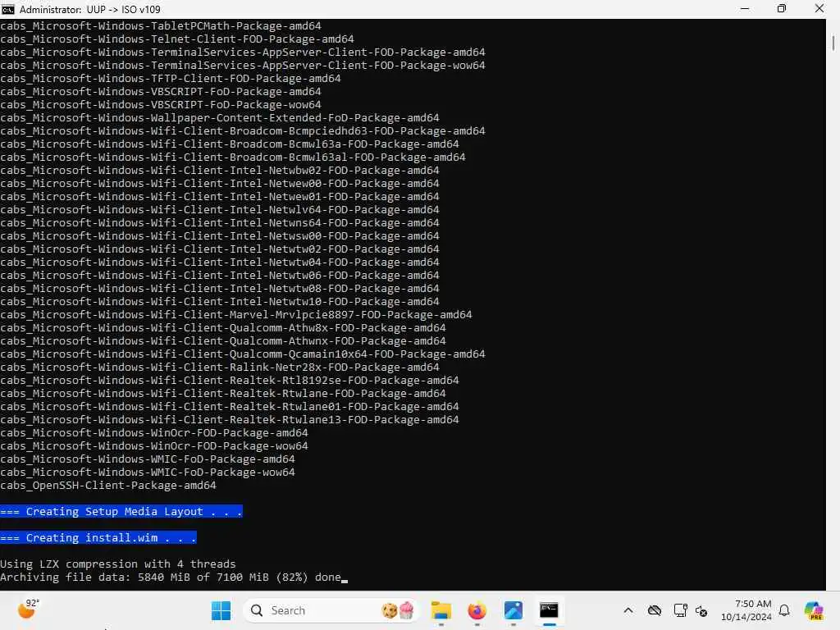
Task: Open the clock showing 7:50 AM
Action: coord(746,610)
